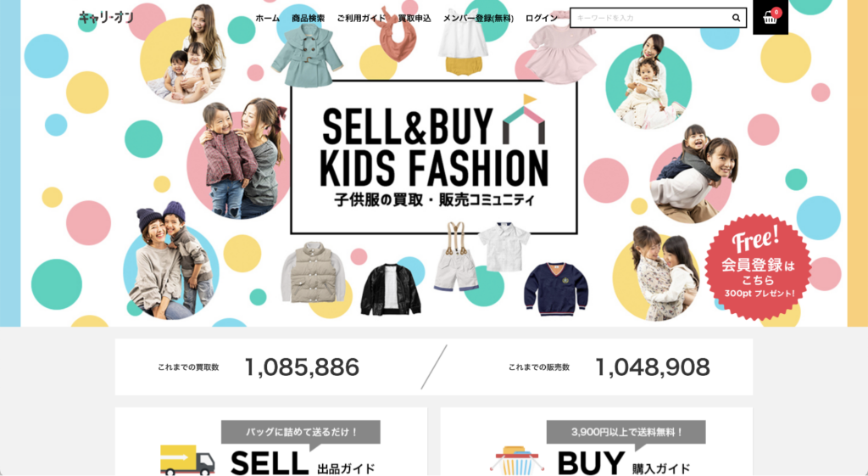Click the black leather jacket image

391,288
